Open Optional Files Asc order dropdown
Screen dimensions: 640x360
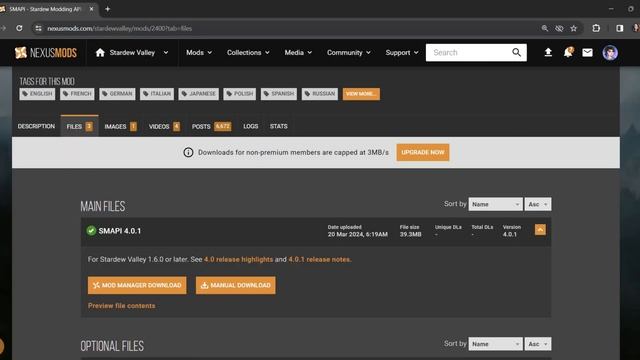[538, 344]
